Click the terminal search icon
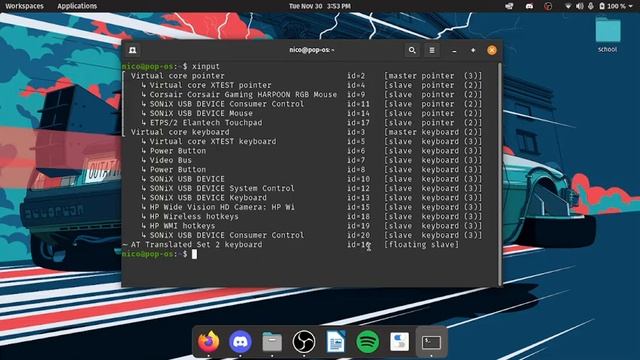The height and width of the screenshot is (360, 640). (412, 50)
